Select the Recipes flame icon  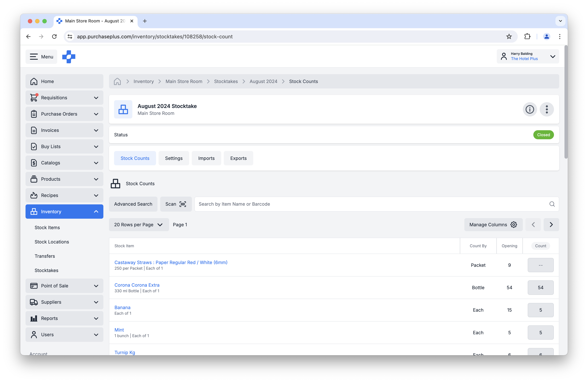34,195
